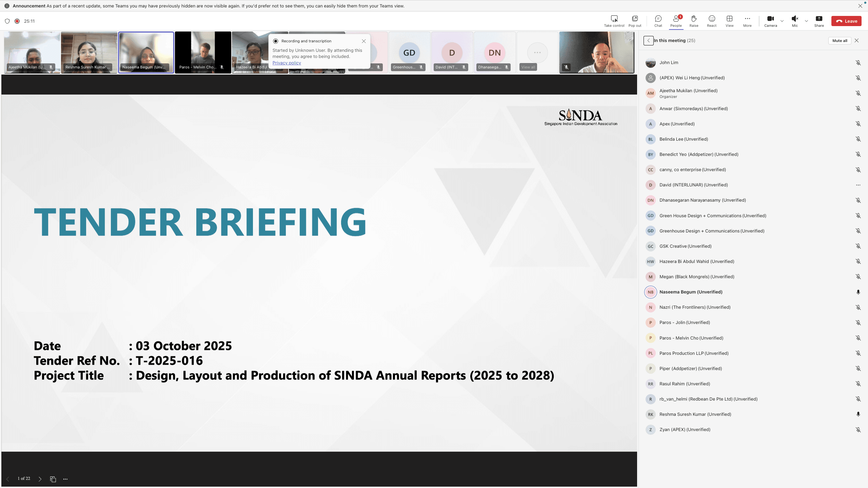Collapse the participants list with the back chevron
868x488 pixels.
point(648,41)
